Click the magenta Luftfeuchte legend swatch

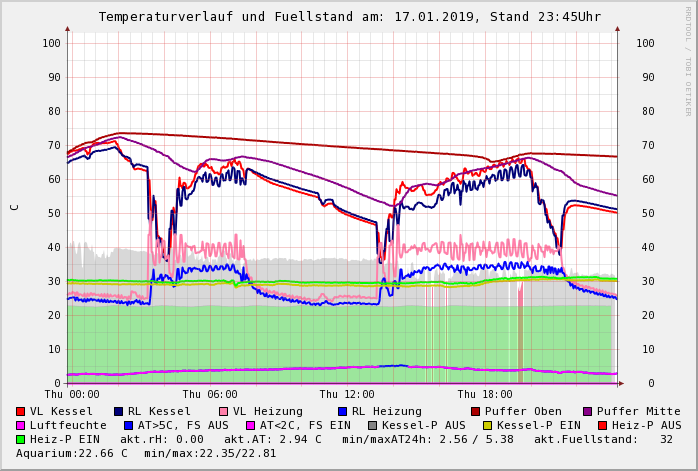tap(21, 425)
